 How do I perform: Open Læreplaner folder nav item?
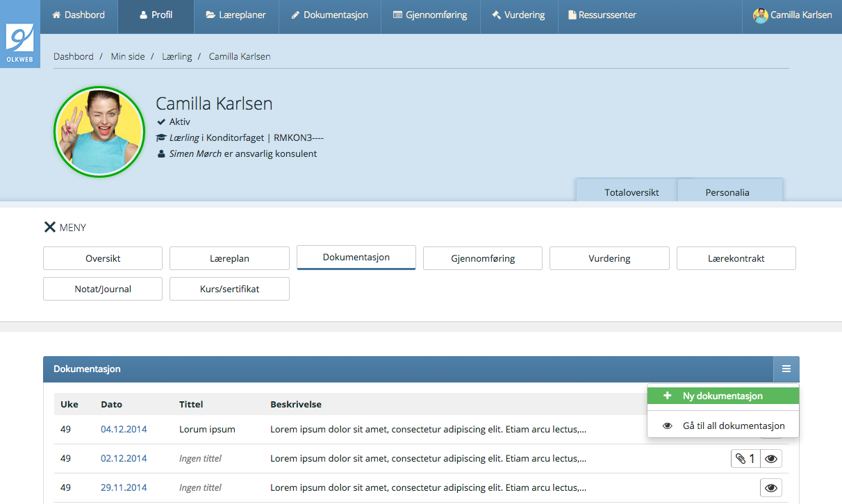[x=236, y=15]
